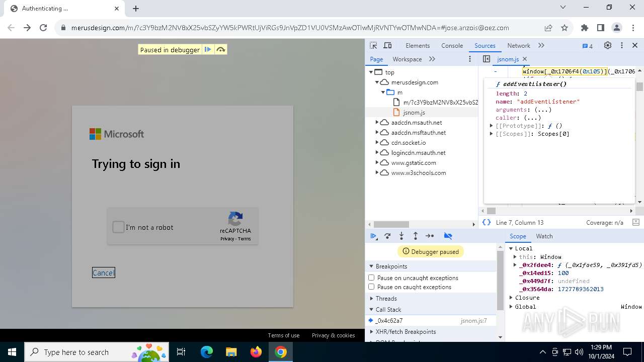
Task: Switch to the Elements tab
Action: (418, 45)
